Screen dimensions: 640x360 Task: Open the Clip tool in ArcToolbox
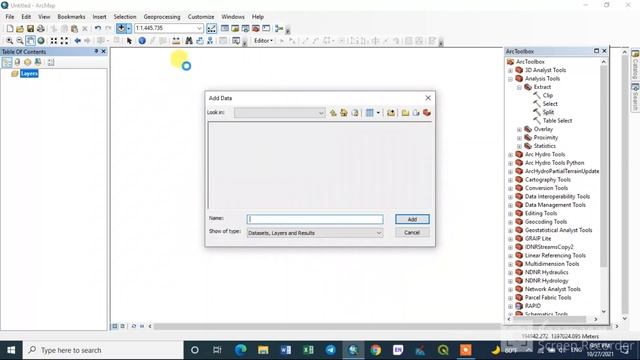coord(547,96)
